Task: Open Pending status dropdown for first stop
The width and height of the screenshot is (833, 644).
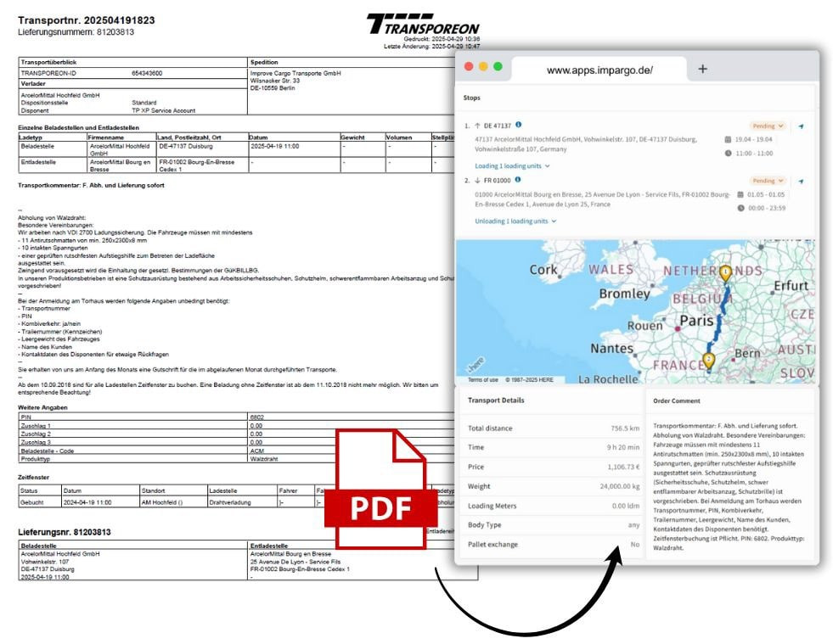Action: point(768,126)
